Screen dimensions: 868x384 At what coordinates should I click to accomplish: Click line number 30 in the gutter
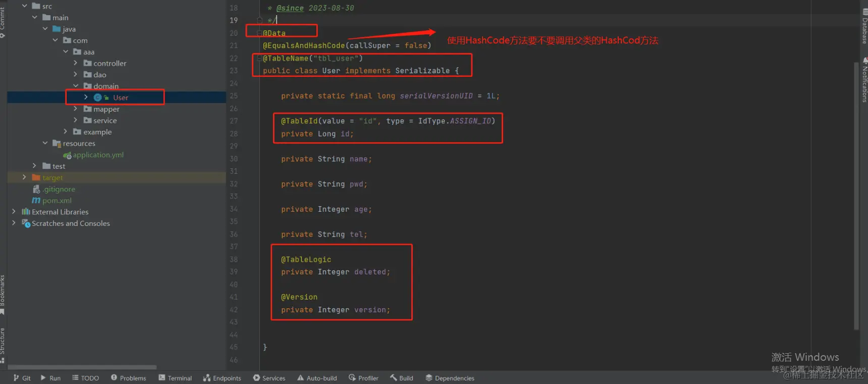[234, 159]
